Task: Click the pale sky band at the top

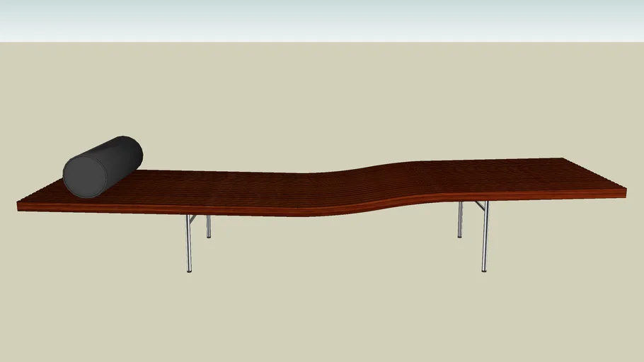Action: pos(322,20)
